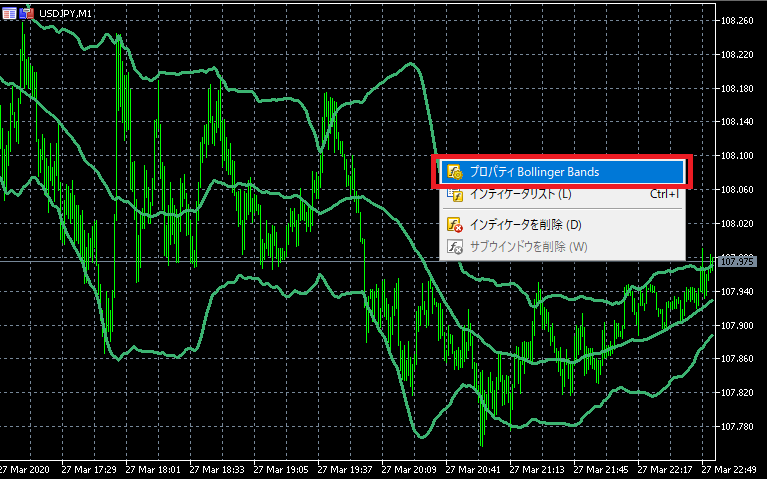Click the 27 Mar 21:13 time label

click(x=537, y=470)
